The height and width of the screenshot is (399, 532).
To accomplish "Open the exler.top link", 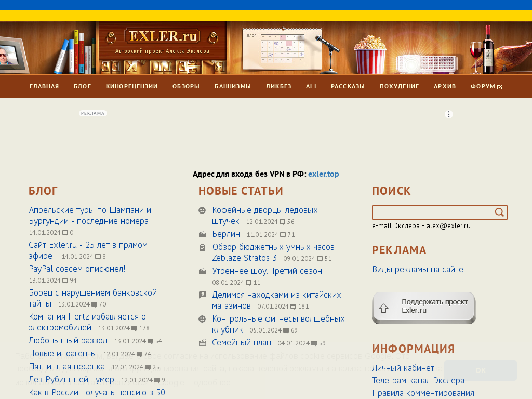I will (x=323, y=174).
